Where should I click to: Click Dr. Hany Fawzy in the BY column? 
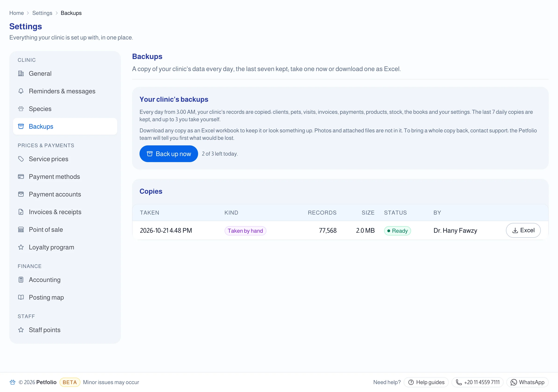tap(455, 231)
